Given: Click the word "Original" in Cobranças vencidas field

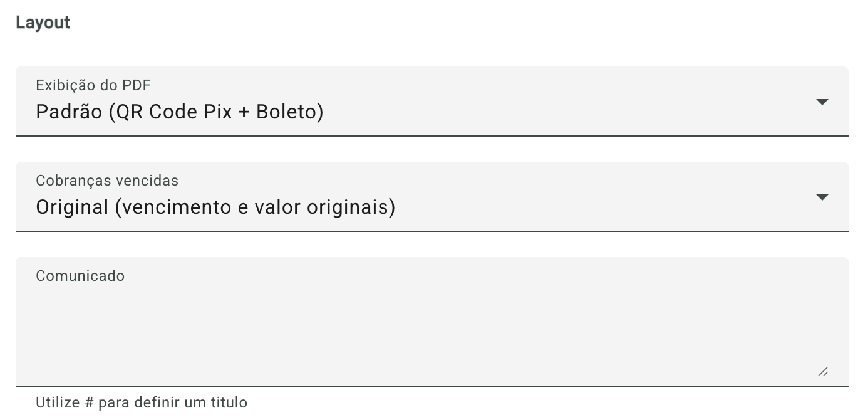Looking at the screenshot, I should coord(72,207).
